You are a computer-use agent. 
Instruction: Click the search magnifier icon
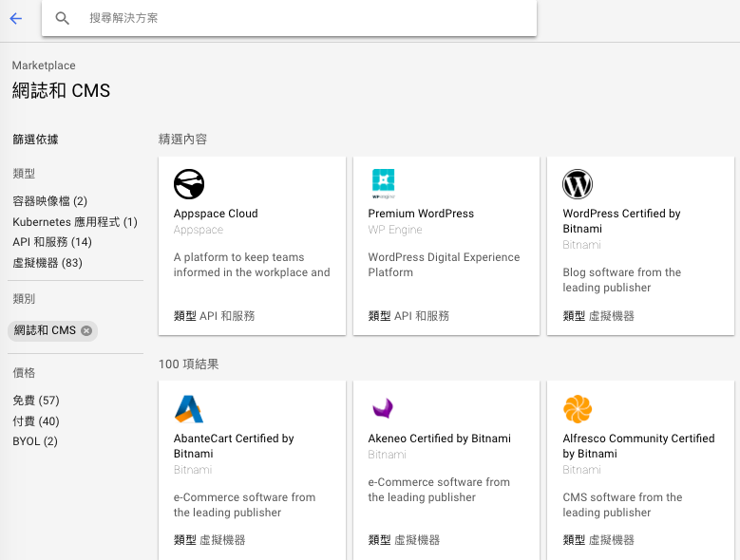[62, 18]
